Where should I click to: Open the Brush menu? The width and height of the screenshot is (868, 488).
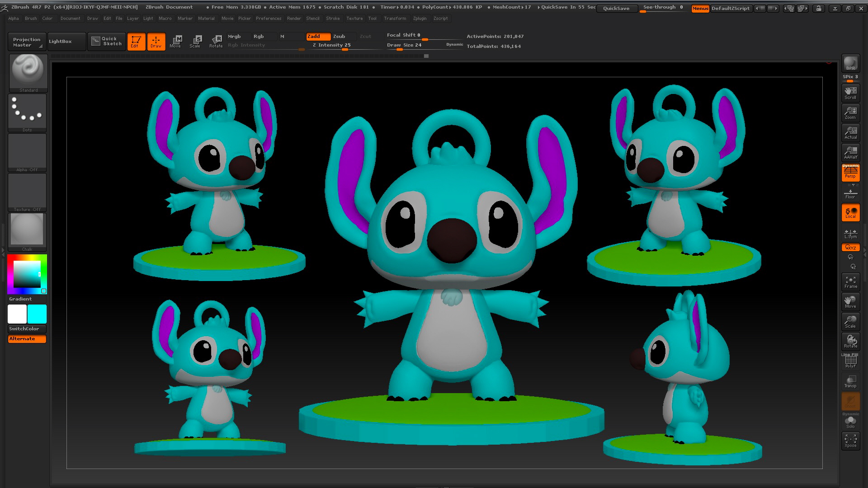click(x=31, y=19)
